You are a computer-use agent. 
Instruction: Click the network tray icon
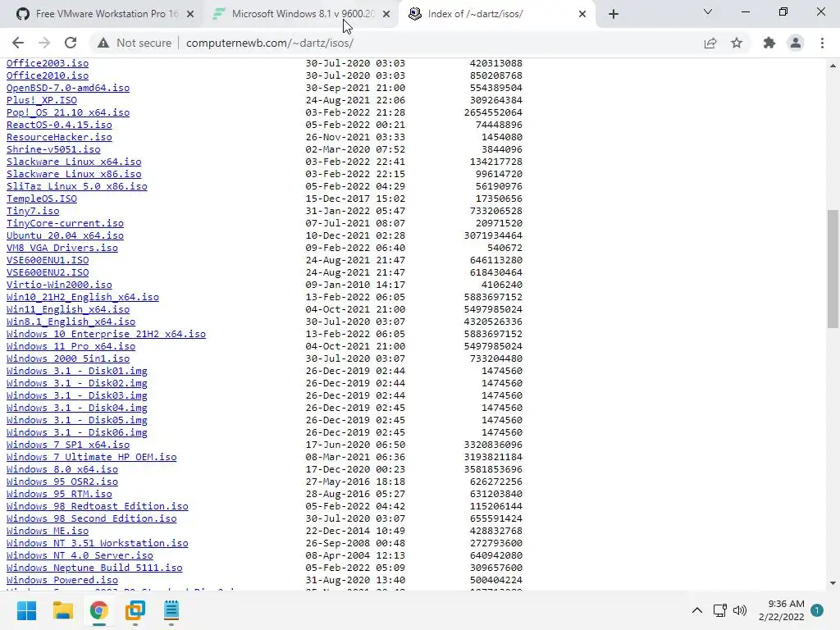tap(719, 610)
